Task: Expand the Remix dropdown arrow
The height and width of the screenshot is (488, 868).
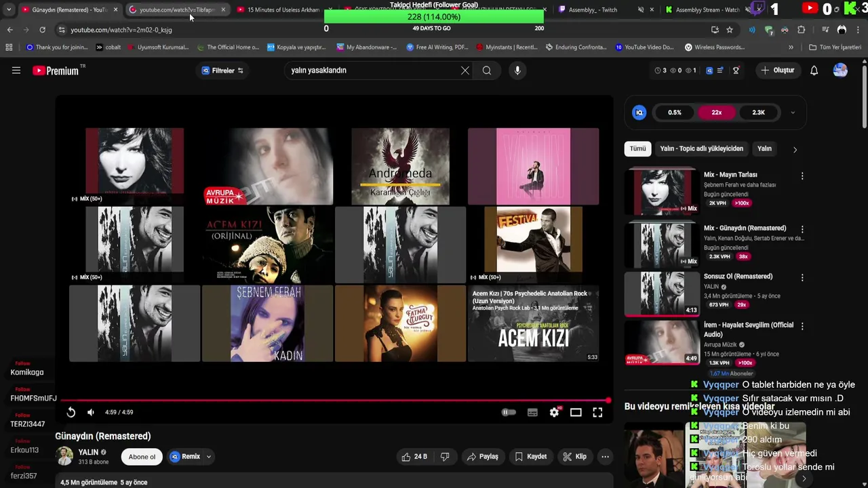Action: click(209, 457)
